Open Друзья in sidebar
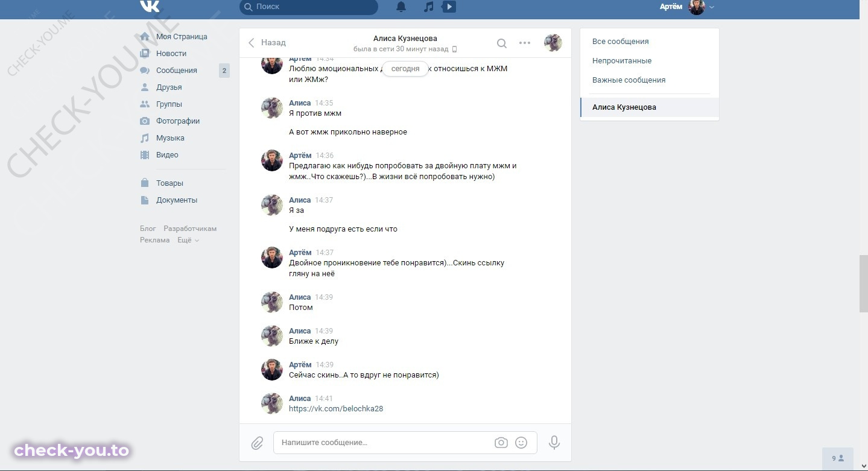868x471 pixels. pyautogui.click(x=169, y=87)
